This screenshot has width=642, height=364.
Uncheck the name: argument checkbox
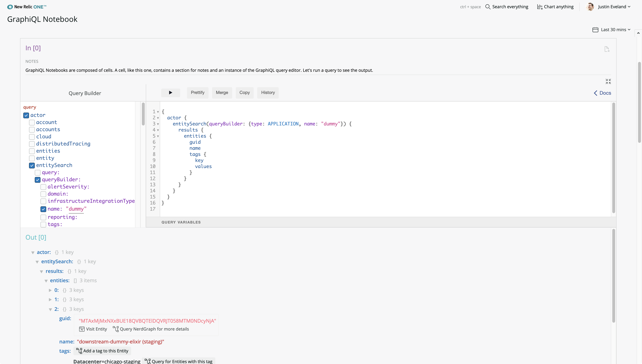43,209
